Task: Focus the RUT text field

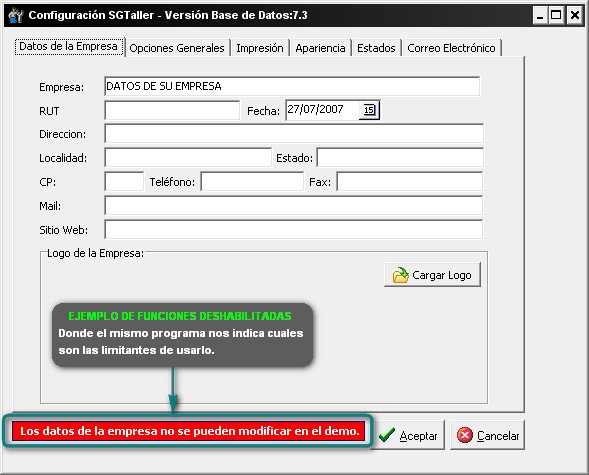Action: click(172, 110)
